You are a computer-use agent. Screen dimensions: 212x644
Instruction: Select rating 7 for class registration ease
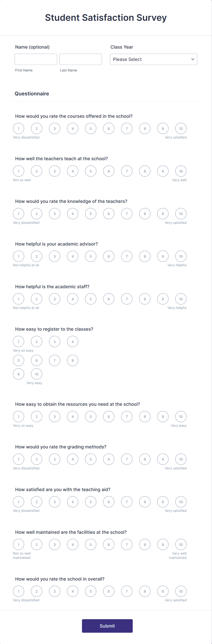(x=54, y=360)
